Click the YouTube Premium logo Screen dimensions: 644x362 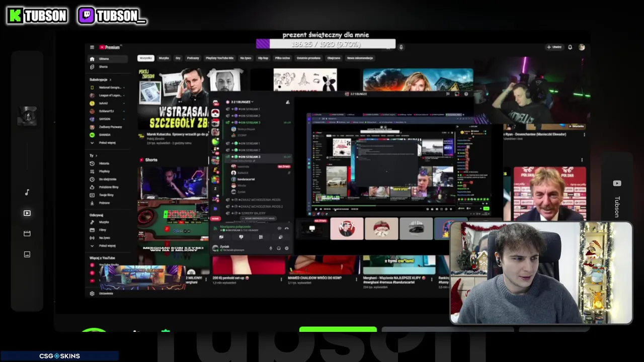pos(109,47)
